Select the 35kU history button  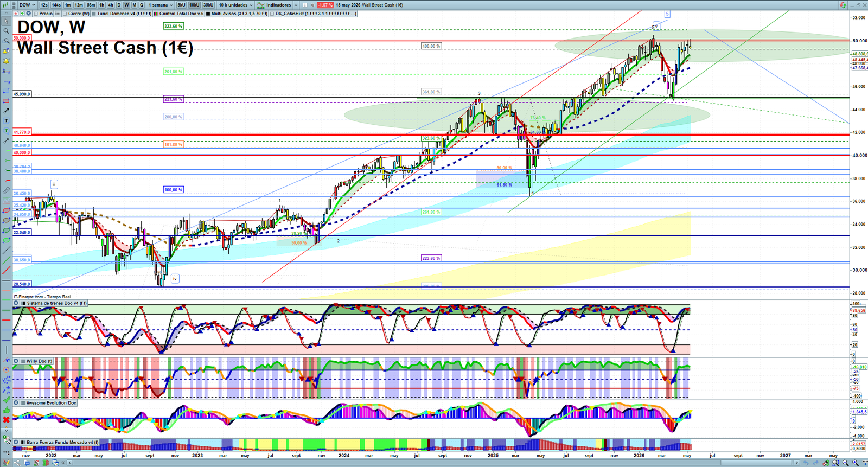pos(208,5)
